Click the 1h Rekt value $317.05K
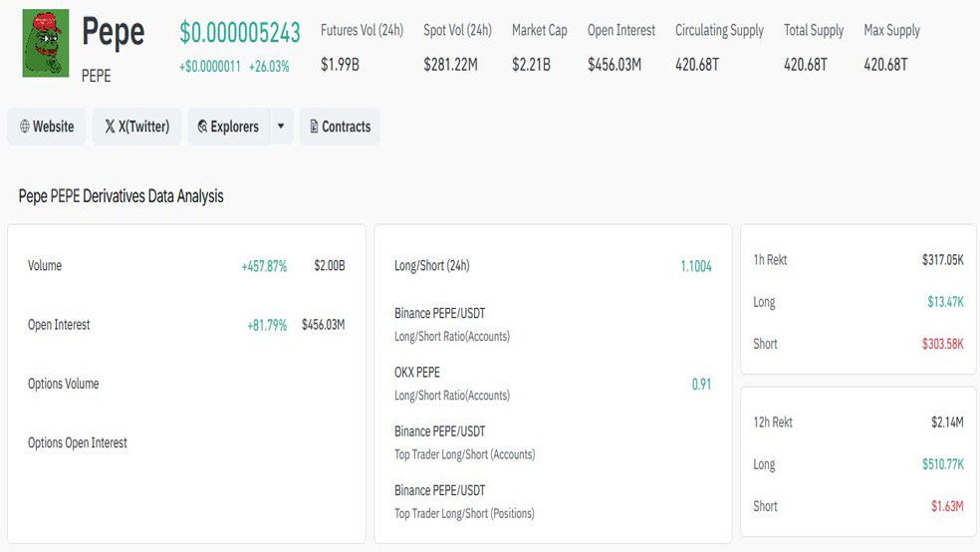This screenshot has width=980, height=552. tap(942, 260)
